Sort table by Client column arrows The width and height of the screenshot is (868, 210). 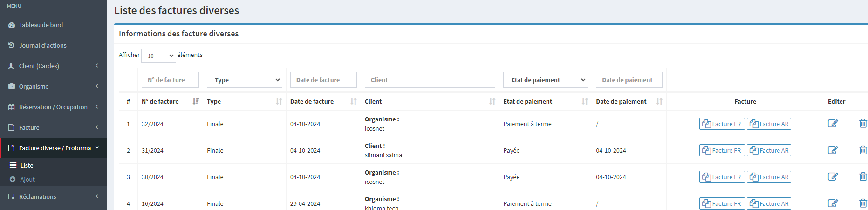click(492, 101)
